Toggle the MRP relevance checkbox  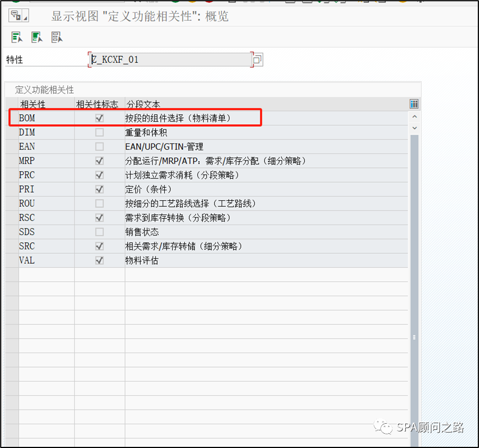(x=99, y=161)
